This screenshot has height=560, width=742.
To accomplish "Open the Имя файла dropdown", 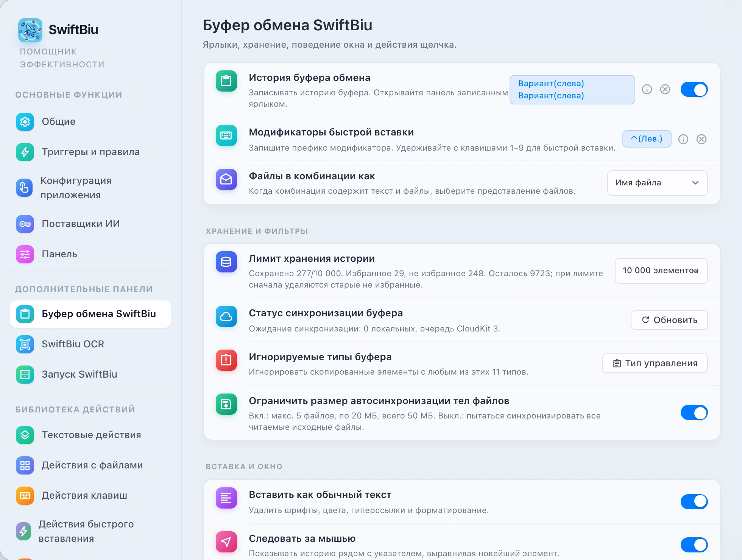I will (x=658, y=183).
